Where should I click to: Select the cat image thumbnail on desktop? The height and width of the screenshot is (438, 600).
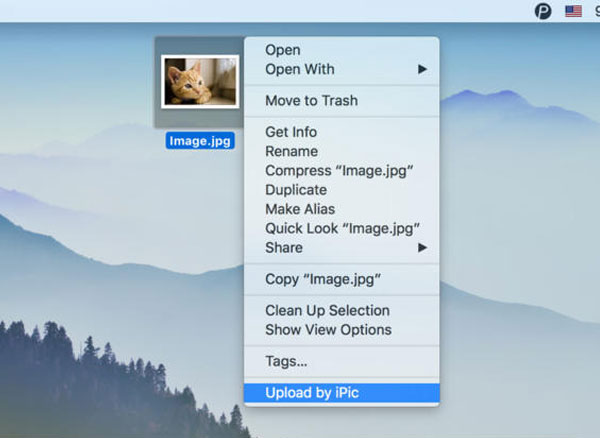click(x=200, y=81)
